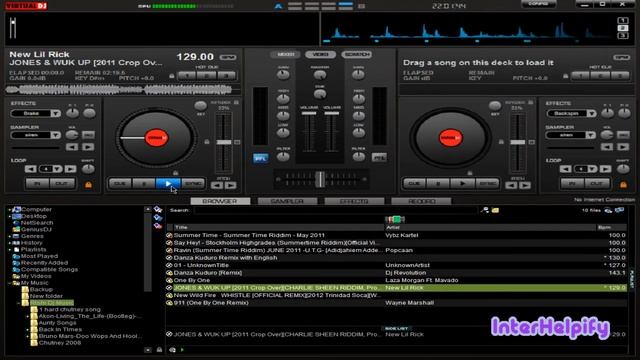Click the left sampler previous arrow button
Viewport: 640px width, 360px height.
click(x=72, y=147)
